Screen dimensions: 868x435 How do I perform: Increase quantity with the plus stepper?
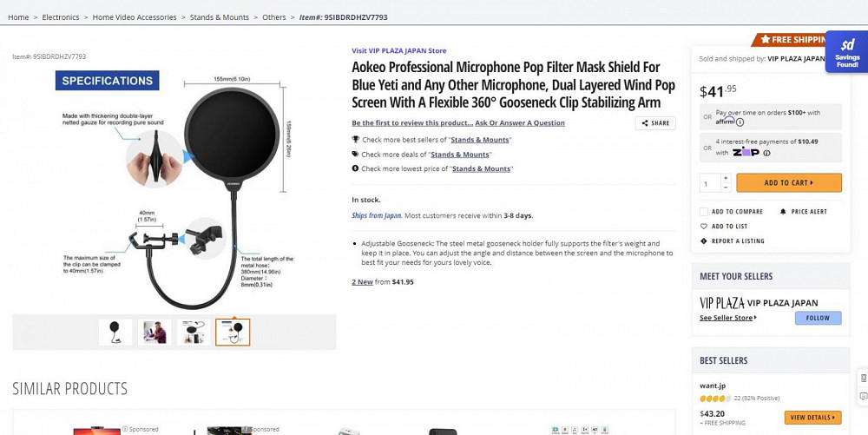pos(727,178)
